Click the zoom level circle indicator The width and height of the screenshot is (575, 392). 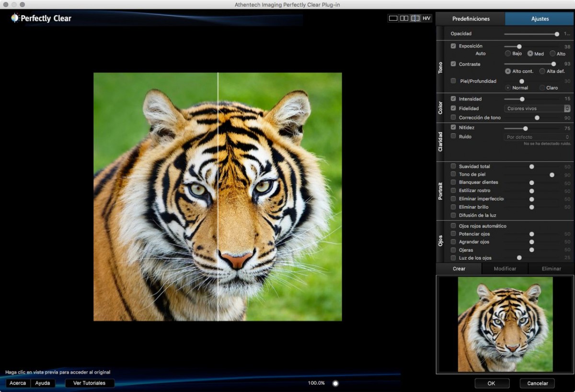335,383
